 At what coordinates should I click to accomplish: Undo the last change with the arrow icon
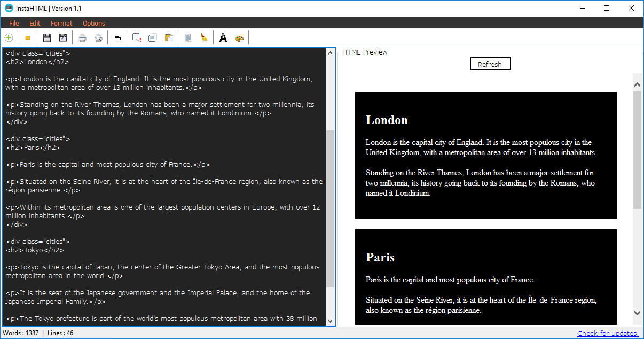(x=117, y=37)
